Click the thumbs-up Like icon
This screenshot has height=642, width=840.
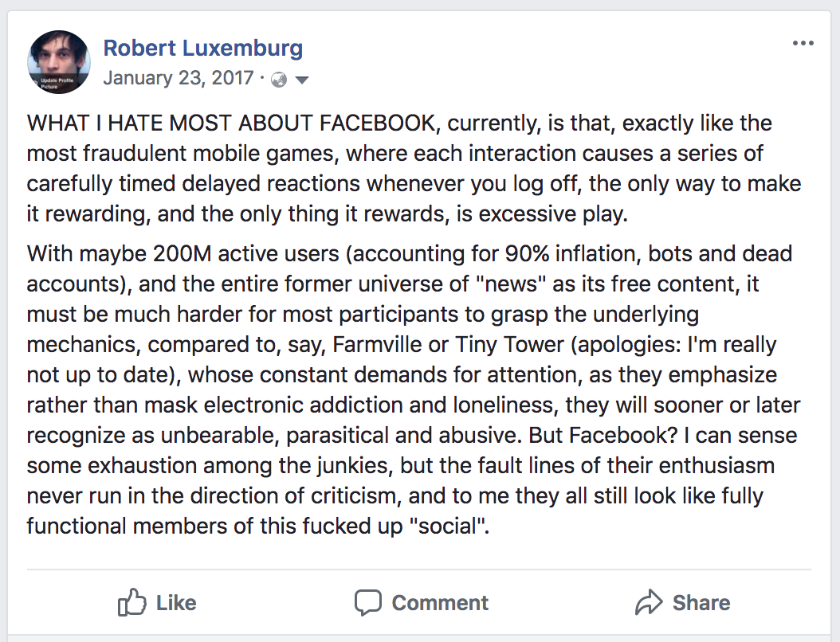click(x=131, y=603)
